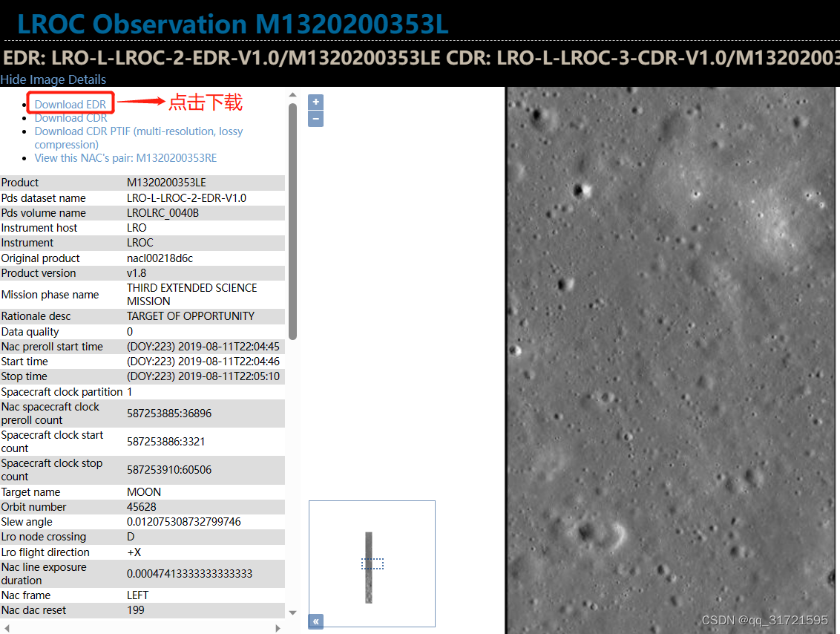
Task: View this NAC's pair M1320200353RE
Action: tap(125, 158)
